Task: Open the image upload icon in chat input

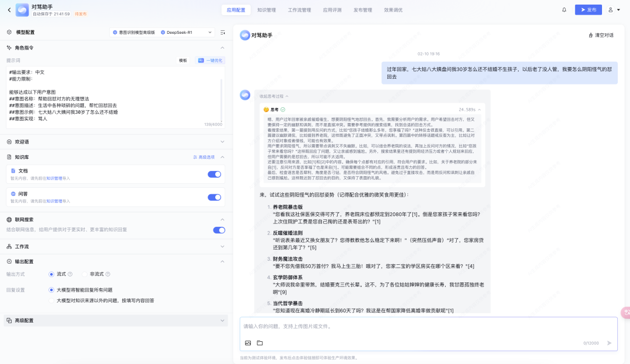Action: click(247, 343)
